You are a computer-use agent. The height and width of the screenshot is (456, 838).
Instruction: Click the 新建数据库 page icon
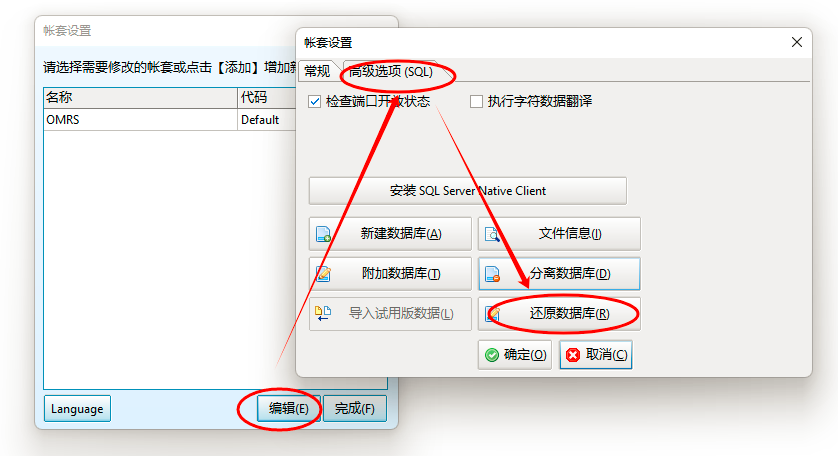pos(323,234)
